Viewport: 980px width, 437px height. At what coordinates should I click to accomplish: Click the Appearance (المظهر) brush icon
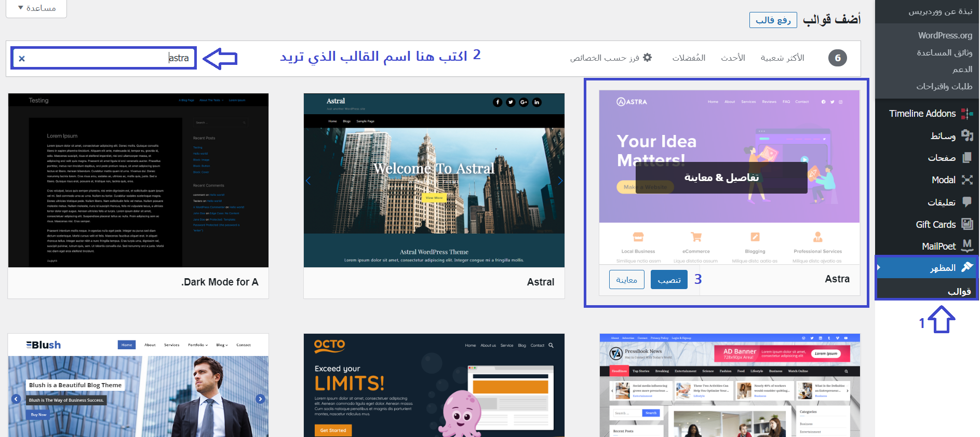[967, 267]
